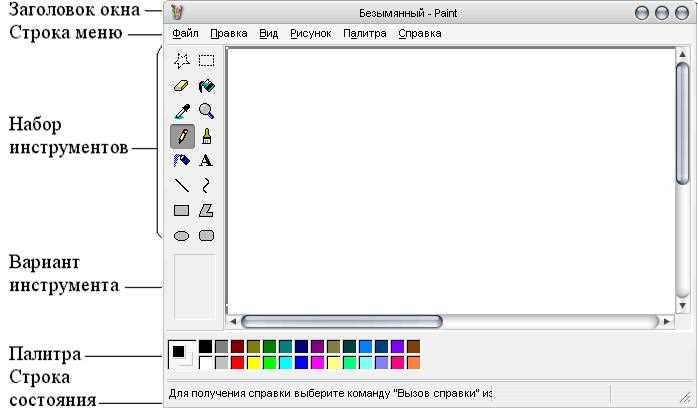Choose the Eraser tool
The image size is (698, 409).
182,85
